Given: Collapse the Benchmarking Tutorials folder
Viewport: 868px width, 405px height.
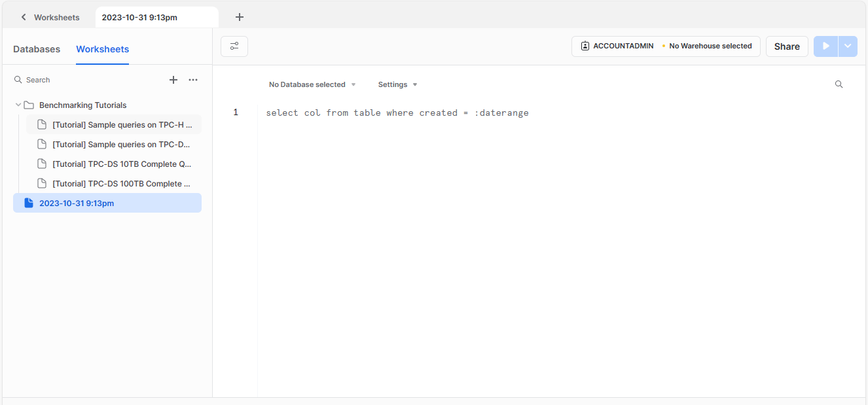Looking at the screenshot, I should point(18,105).
